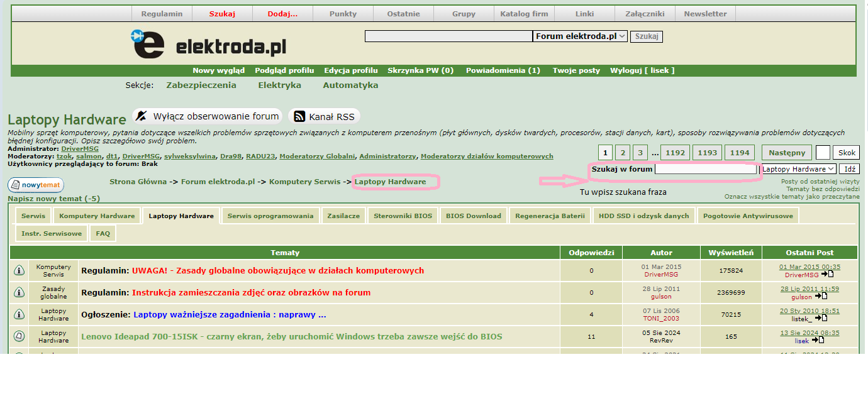This screenshot has width=868, height=401.
Task: Switch to the Pogotowie Antywirusowe tab
Action: pos(748,216)
